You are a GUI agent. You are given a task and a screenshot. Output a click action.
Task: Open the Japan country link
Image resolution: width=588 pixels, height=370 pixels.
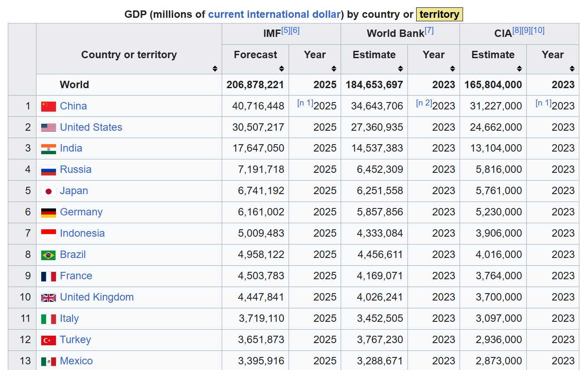point(74,191)
